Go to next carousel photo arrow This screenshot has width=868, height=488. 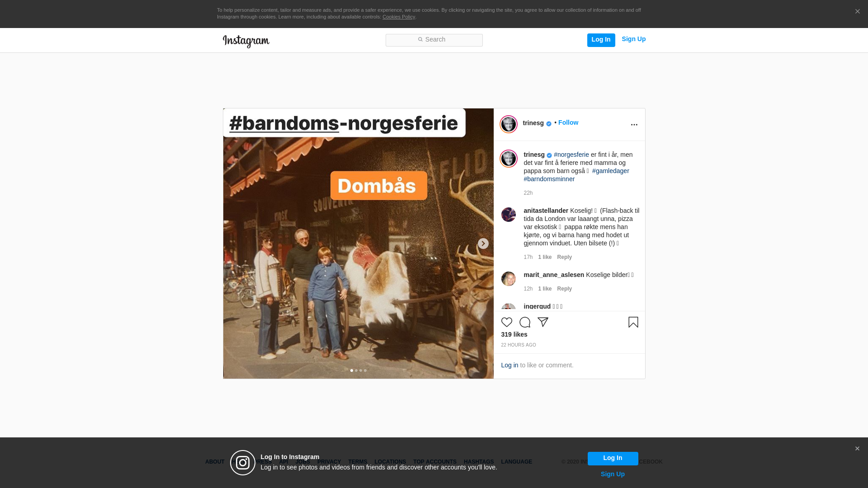click(483, 244)
